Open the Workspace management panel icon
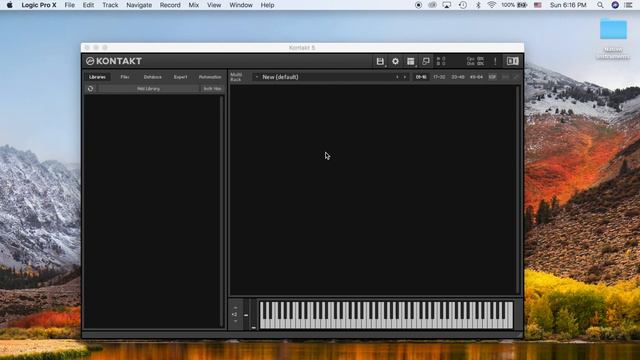640x360 pixels. 411,61
